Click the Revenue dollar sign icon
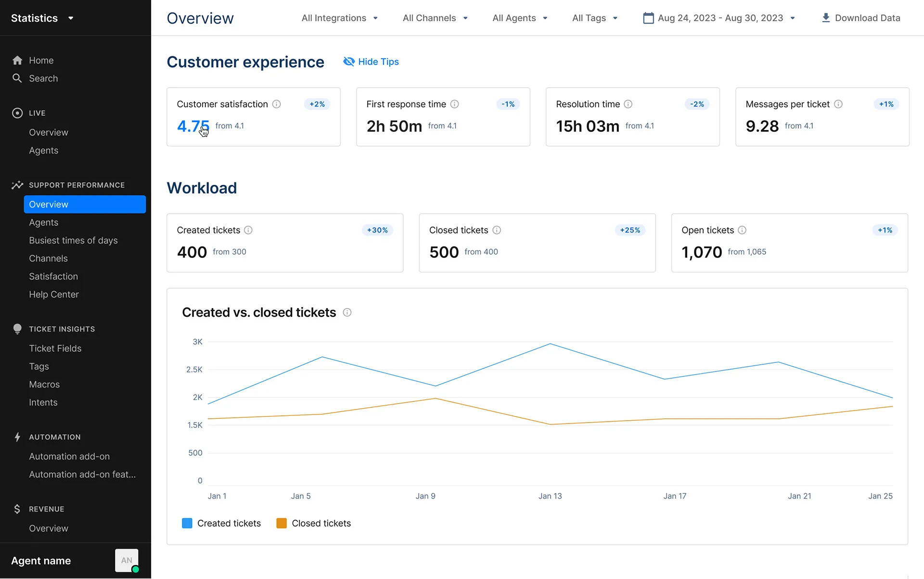This screenshot has width=924, height=579. click(x=17, y=509)
